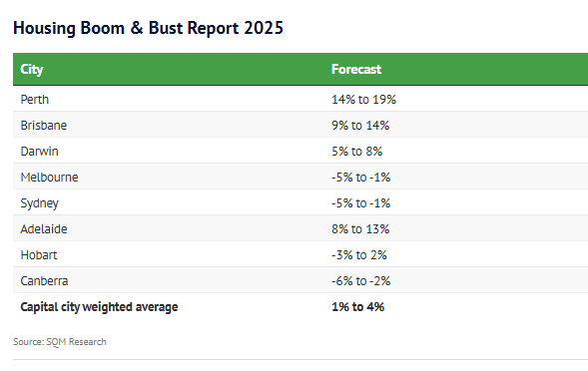This screenshot has height=371, width=588.
Task: Click Capital city weighted average label
Action: [99, 307]
